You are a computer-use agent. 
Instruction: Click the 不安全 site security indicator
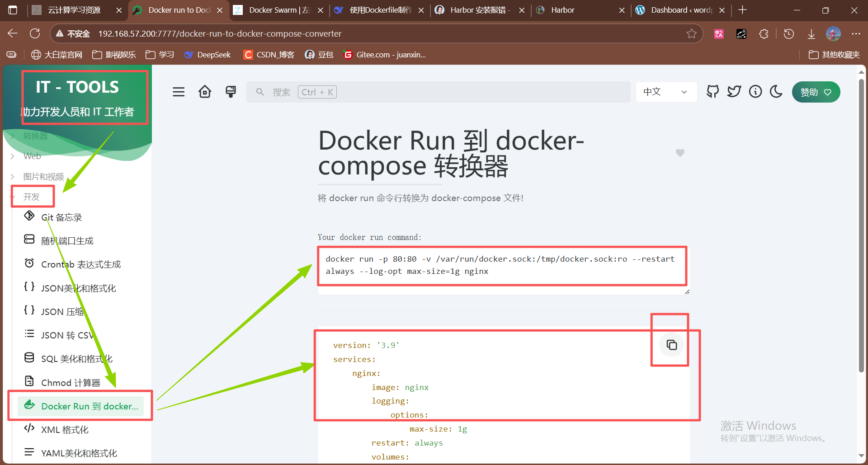coord(73,34)
